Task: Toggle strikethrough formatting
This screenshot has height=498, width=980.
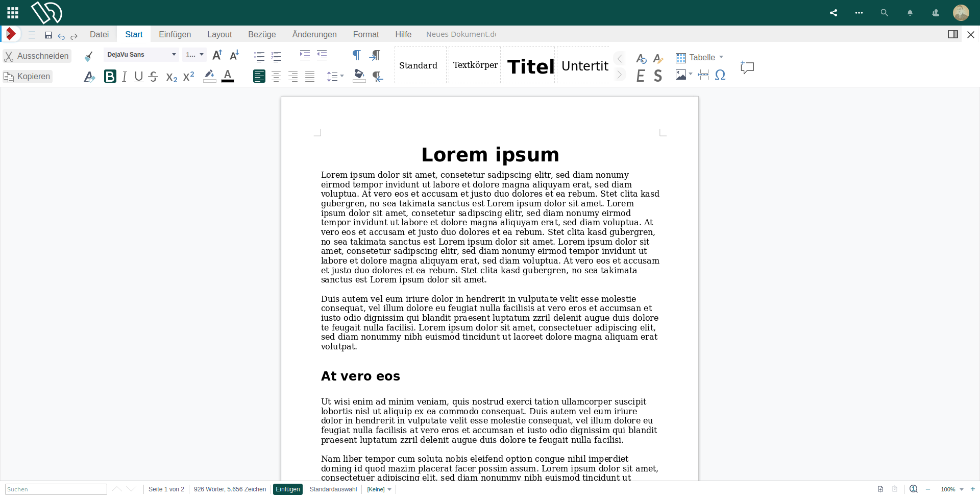Action: tap(154, 77)
